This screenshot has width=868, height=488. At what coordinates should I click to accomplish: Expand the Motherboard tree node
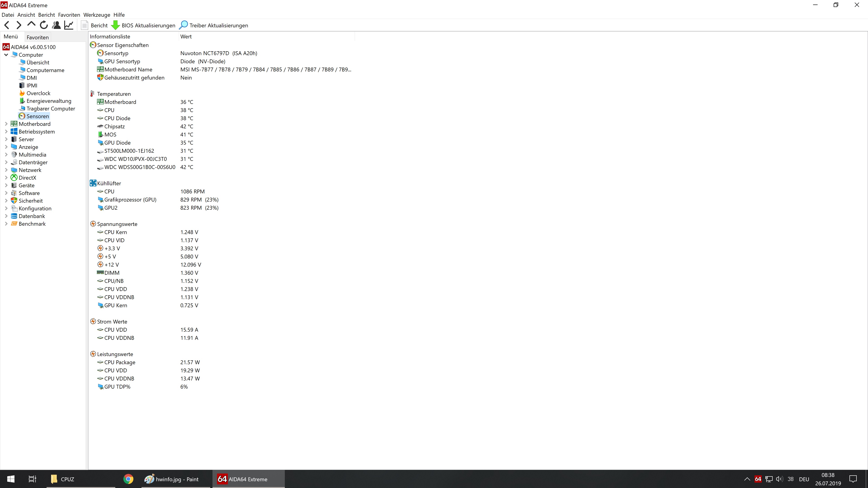[6, 124]
